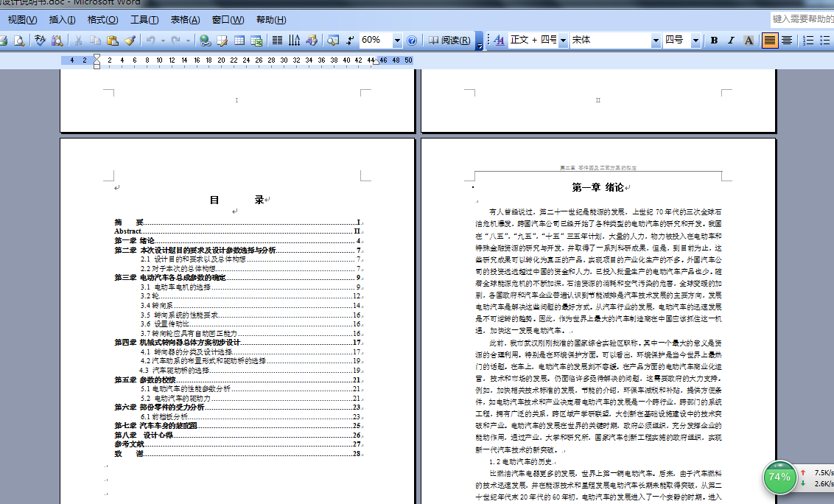Click the Paste clipboard icon

coord(112,41)
